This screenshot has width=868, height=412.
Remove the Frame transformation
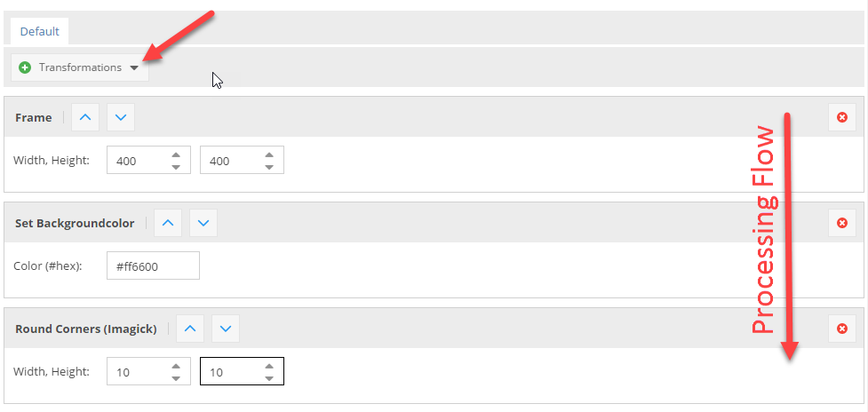point(842,117)
